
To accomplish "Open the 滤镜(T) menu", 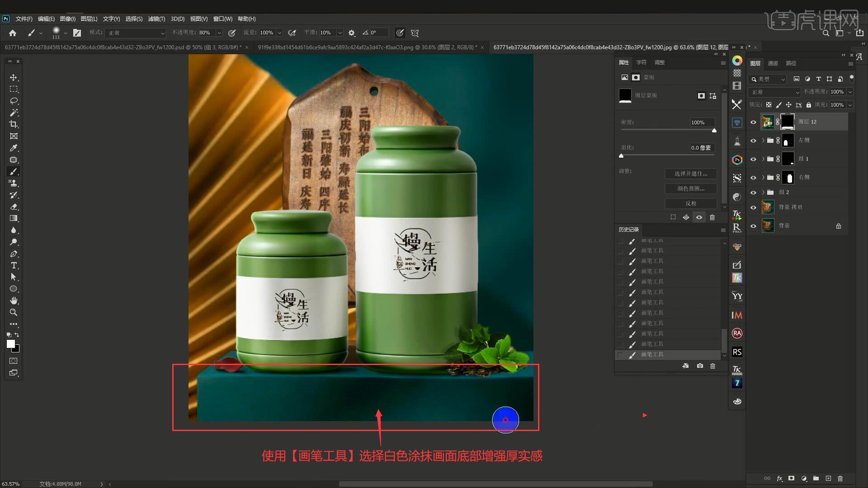I will pyautogui.click(x=156, y=19).
